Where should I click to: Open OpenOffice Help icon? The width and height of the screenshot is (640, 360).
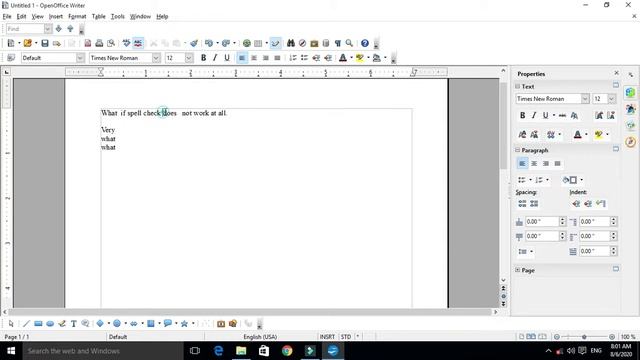pyautogui.click(x=364, y=43)
